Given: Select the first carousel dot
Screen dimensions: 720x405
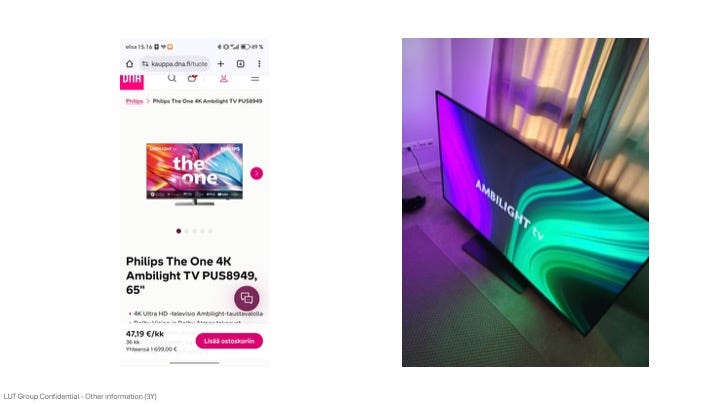Looking at the screenshot, I should 179,231.
